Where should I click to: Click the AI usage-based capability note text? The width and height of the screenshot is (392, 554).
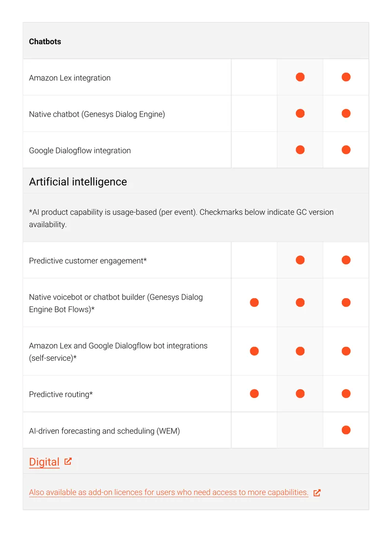pyautogui.click(x=181, y=218)
